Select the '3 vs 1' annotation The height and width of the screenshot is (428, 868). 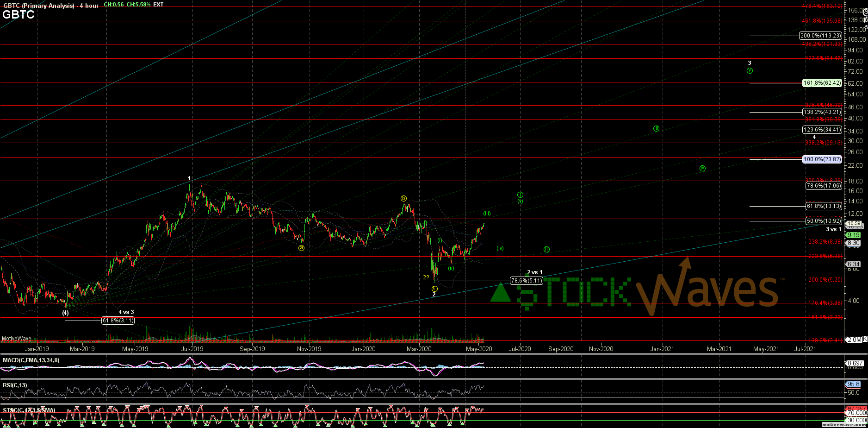[x=834, y=229]
